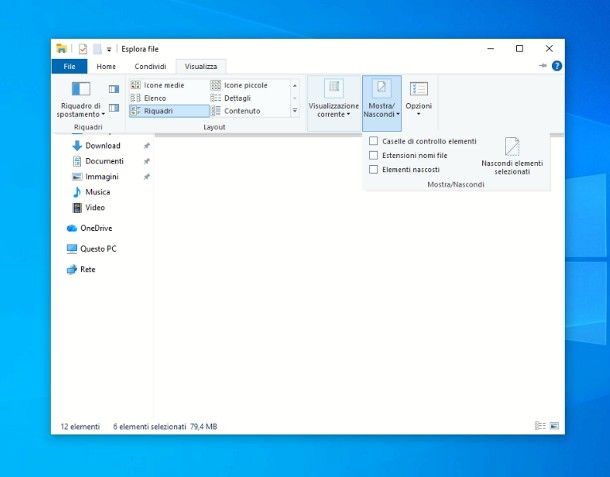Click the elementi selezionati status text
610x477 pixels.
(150, 426)
